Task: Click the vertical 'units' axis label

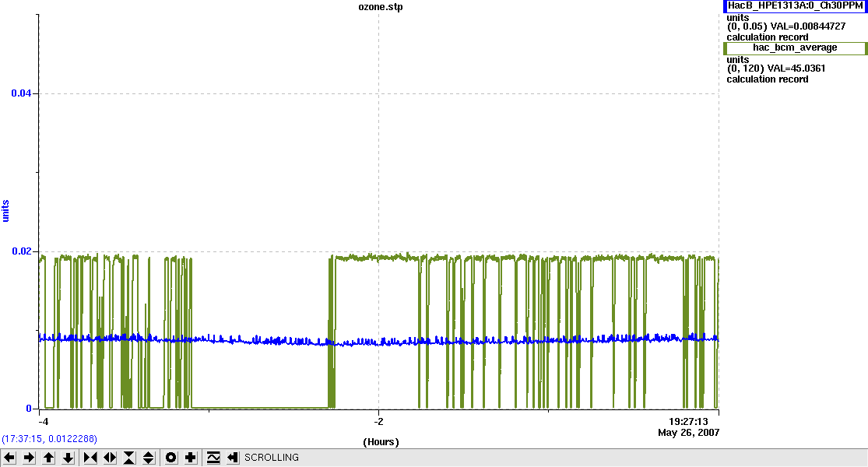Action: [x=5, y=212]
